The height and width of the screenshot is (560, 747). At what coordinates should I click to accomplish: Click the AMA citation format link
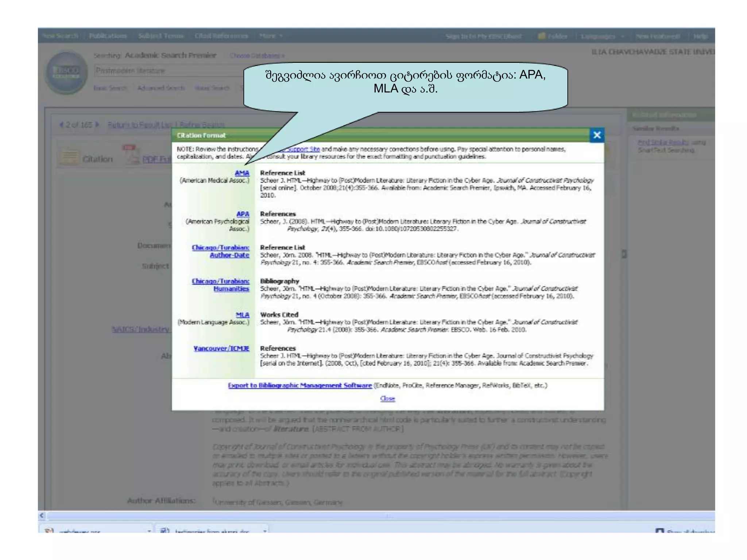point(242,173)
